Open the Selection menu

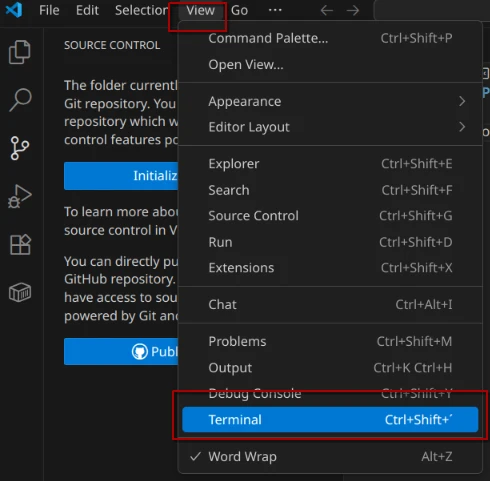[x=141, y=10]
